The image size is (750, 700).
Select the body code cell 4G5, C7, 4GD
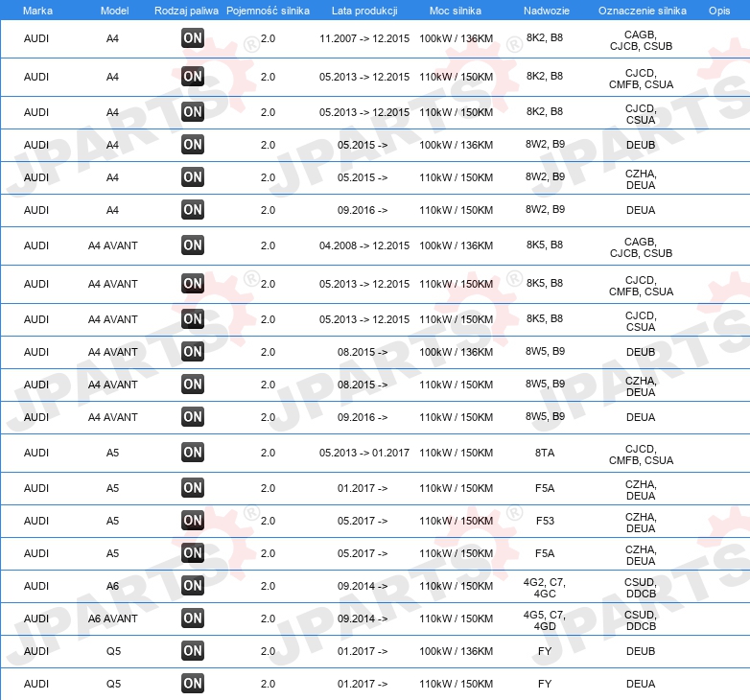click(545, 620)
